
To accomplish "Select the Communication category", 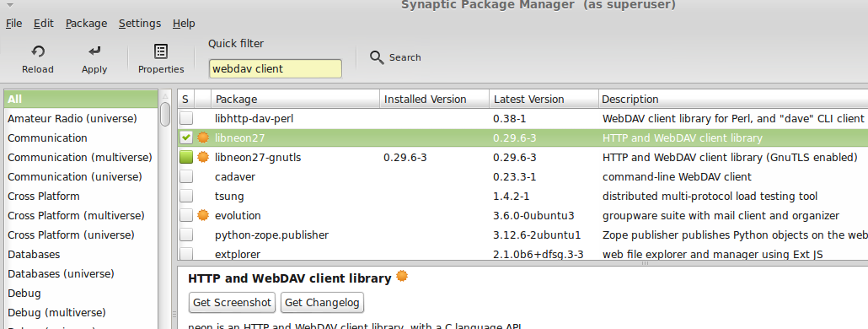I will point(82,138).
